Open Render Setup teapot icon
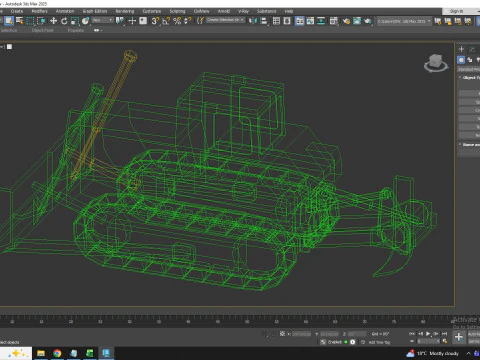Image resolution: width=480 pixels, height=360 pixels. [x=346, y=21]
